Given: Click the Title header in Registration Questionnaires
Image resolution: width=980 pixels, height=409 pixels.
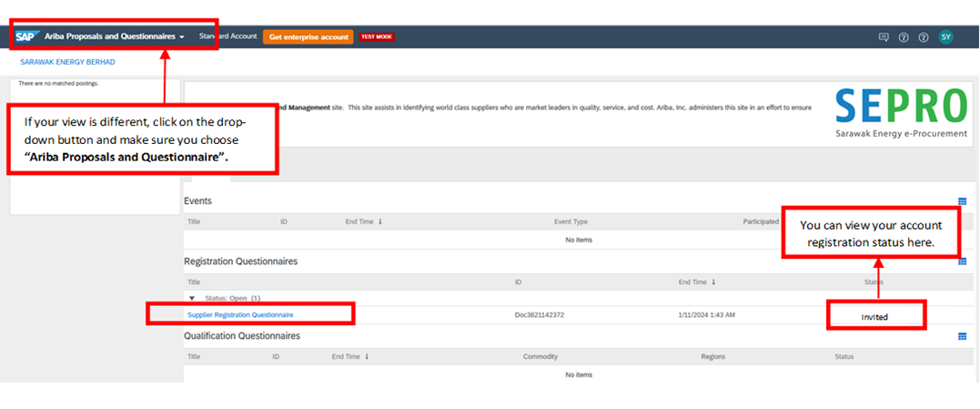Looking at the screenshot, I should point(194,282).
